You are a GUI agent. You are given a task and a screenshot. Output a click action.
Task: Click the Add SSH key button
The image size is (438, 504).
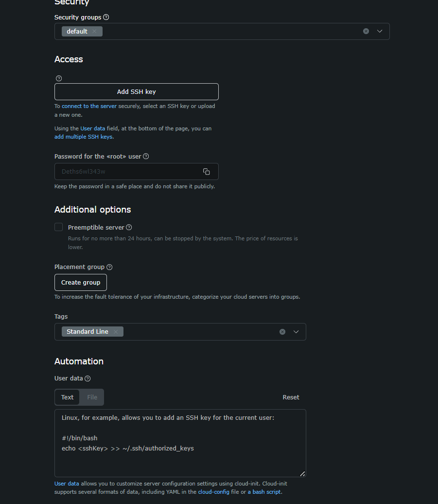pyautogui.click(x=137, y=91)
